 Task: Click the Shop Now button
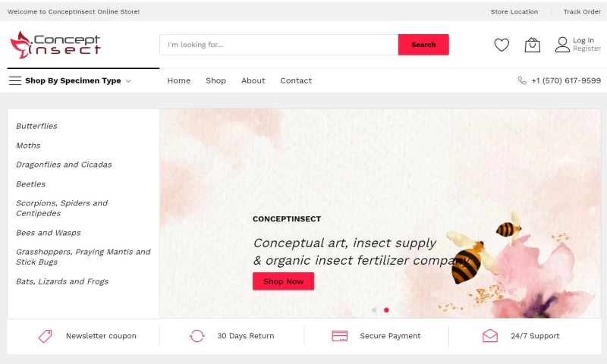[283, 281]
